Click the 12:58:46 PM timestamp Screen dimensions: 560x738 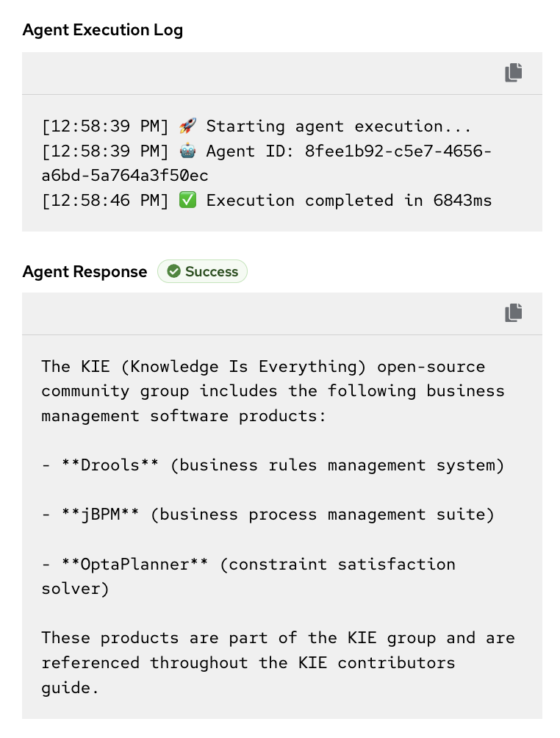pyautogui.click(x=106, y=201)
